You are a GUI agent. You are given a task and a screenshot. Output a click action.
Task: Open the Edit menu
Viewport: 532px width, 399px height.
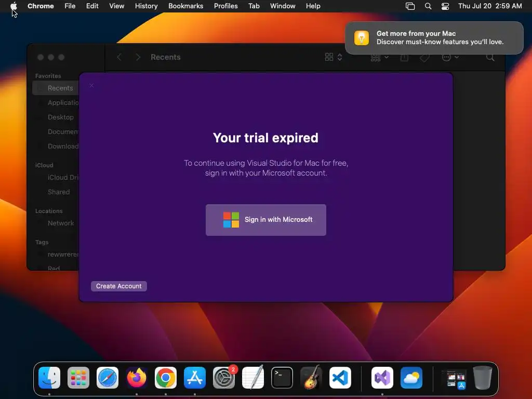point(92,6)
